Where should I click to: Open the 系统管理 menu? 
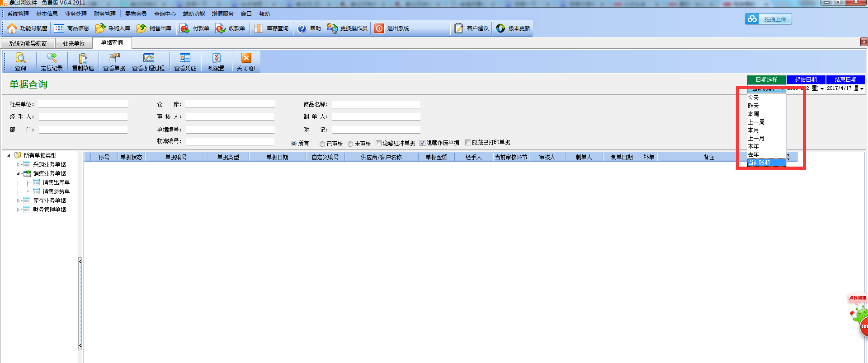coord(18,14)
